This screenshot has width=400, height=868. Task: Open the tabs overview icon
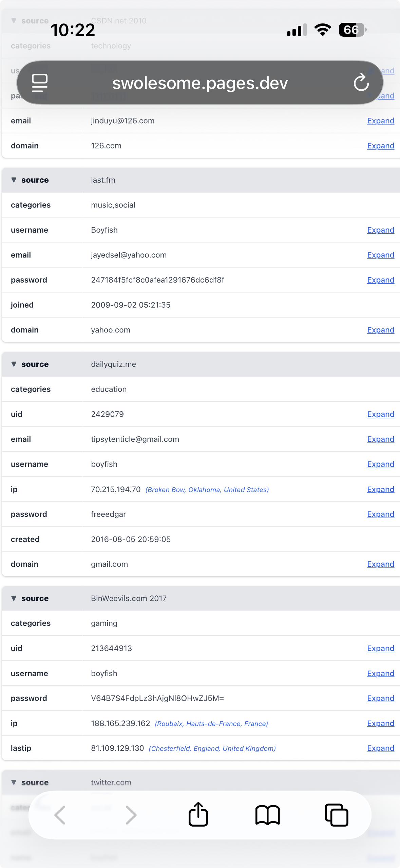tap(336, 815)
